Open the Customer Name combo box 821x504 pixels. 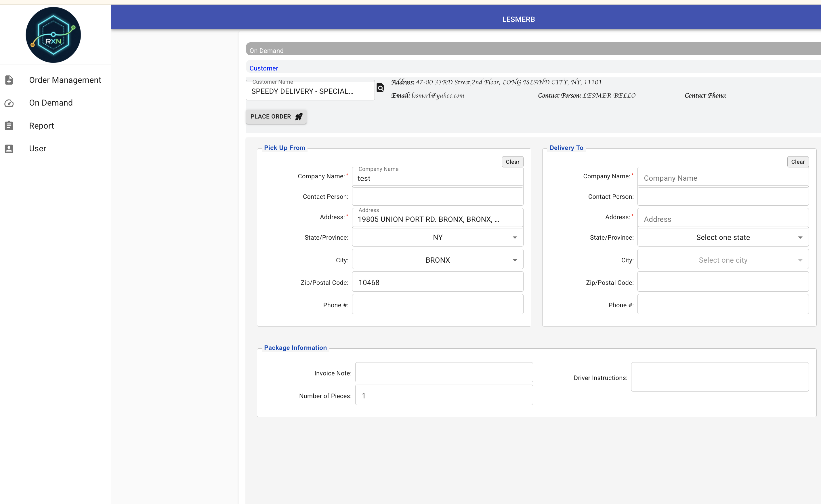coord(310,90)
